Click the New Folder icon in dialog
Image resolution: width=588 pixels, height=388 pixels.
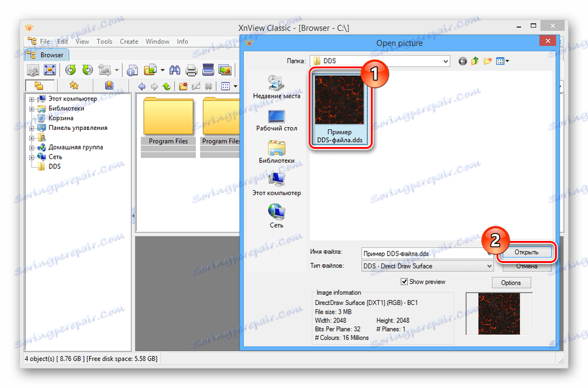click(487, 61)
